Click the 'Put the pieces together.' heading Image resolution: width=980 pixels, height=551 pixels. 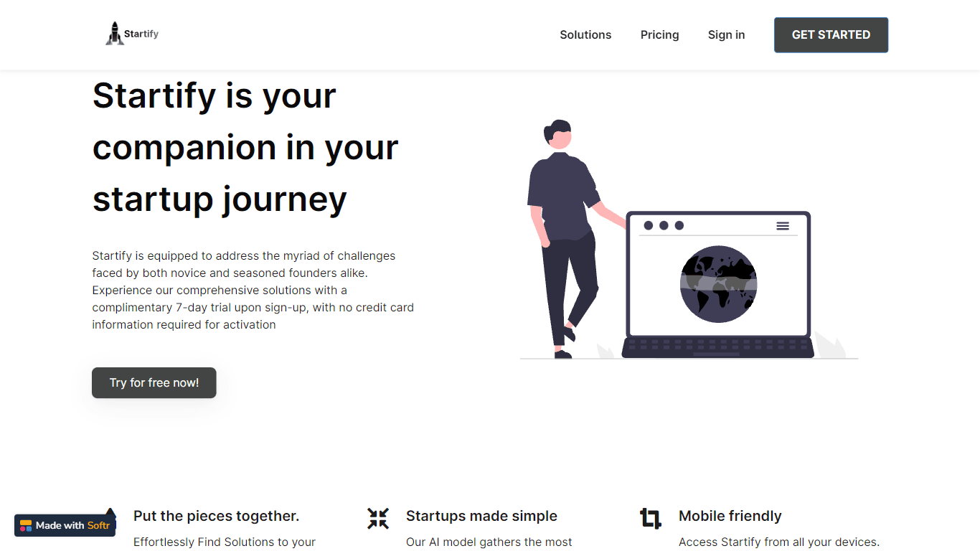pos(216,516)
